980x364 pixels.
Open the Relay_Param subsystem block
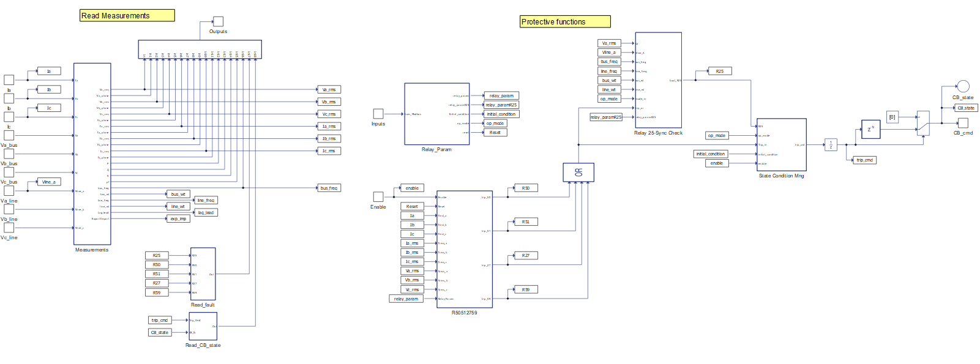[436, 114]
